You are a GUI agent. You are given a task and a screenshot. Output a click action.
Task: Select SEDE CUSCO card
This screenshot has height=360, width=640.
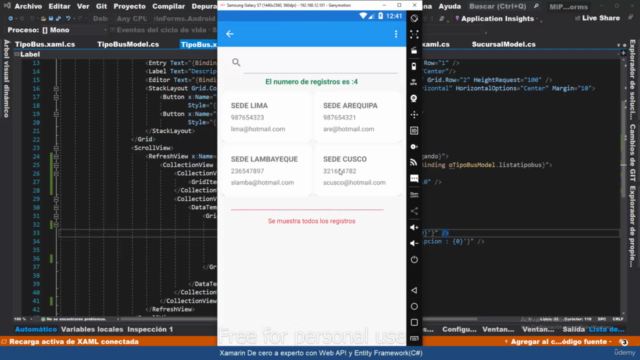pyautogui.click(x=358, y=171)
